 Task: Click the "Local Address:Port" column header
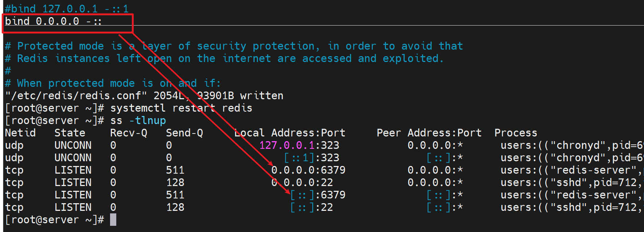pos(290,133)
